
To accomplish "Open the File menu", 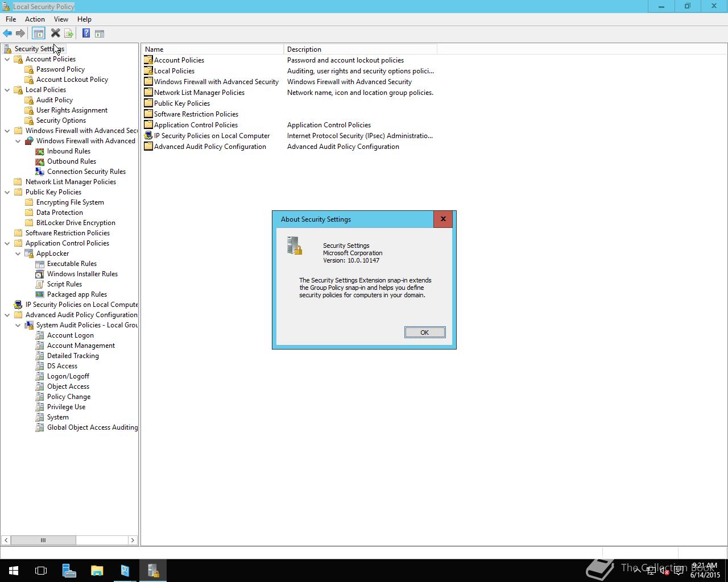I will pos(11,19).
